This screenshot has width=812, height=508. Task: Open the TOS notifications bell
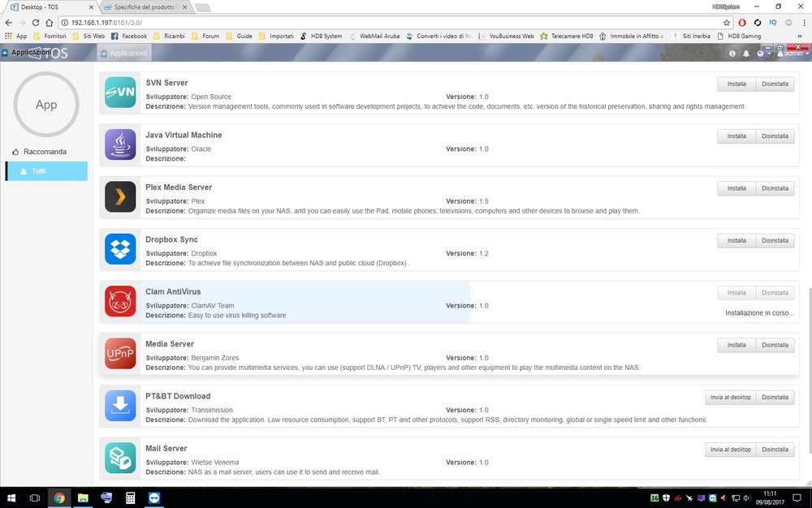[745, 54]
